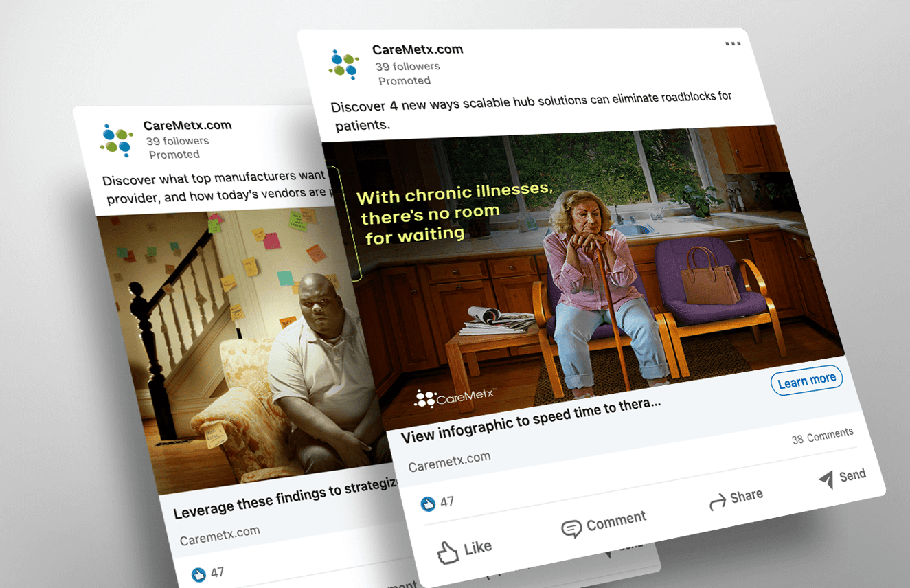The width and height of the screenshot is (910, 588).
Task: Click the 47 reactions count on back card
Action: [217, 572]
